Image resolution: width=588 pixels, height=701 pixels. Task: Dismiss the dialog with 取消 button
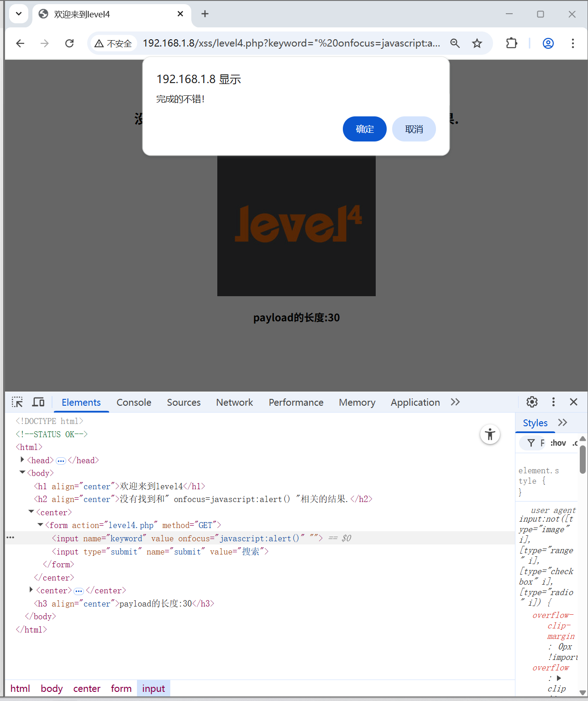click(x=414, y=129)
